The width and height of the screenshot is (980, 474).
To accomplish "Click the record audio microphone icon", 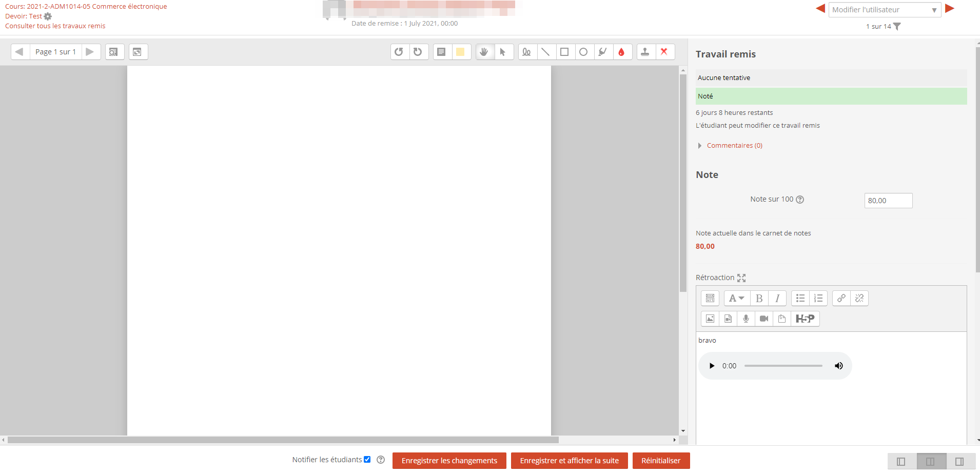I will click(x=746, y=319).
